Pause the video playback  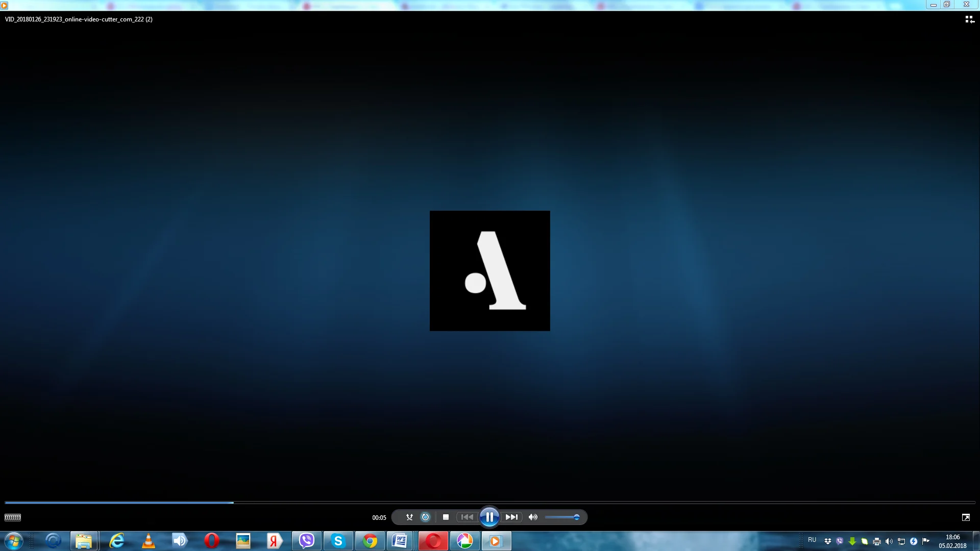click(489, 517)
